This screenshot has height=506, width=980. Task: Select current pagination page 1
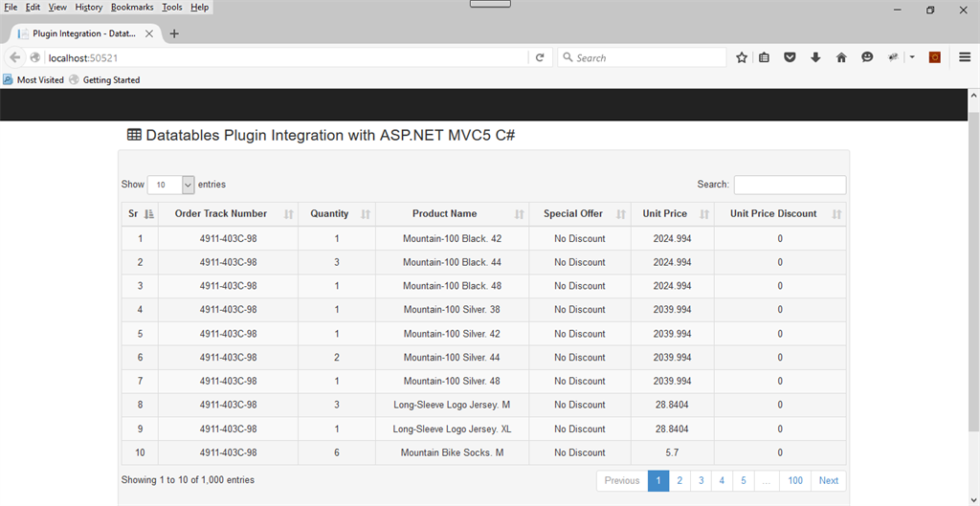(658, 480)
